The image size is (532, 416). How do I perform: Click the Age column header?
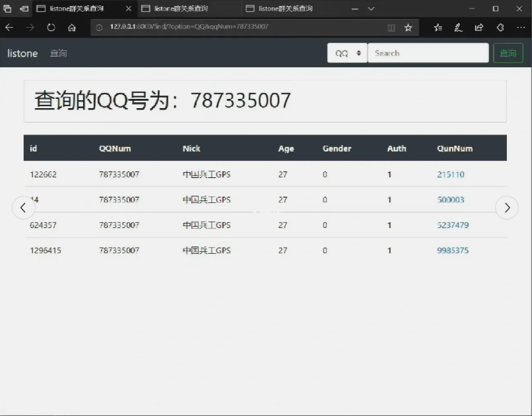pyautogui.click(x=286, y=149)
